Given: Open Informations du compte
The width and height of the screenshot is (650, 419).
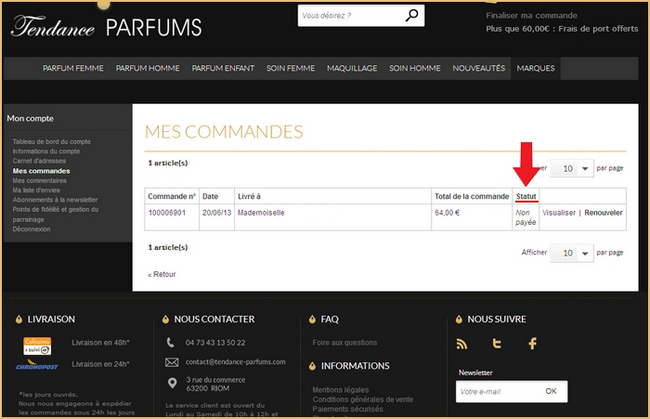Looking at the screenshot, I should (x=46, y=151).
